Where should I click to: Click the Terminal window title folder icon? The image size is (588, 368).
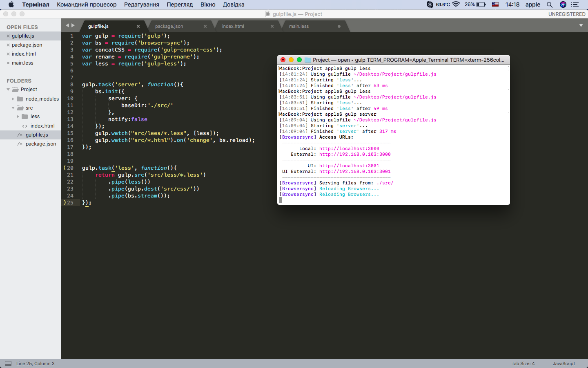tap(308, 60)
